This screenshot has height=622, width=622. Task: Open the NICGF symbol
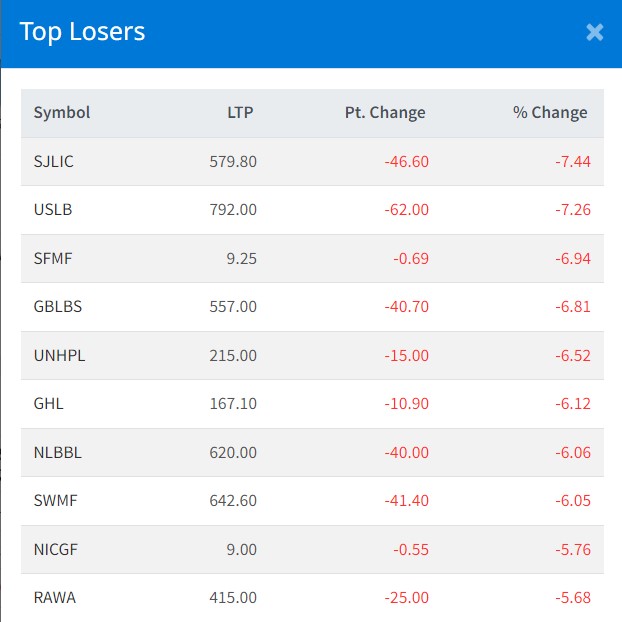coord(57,549)
